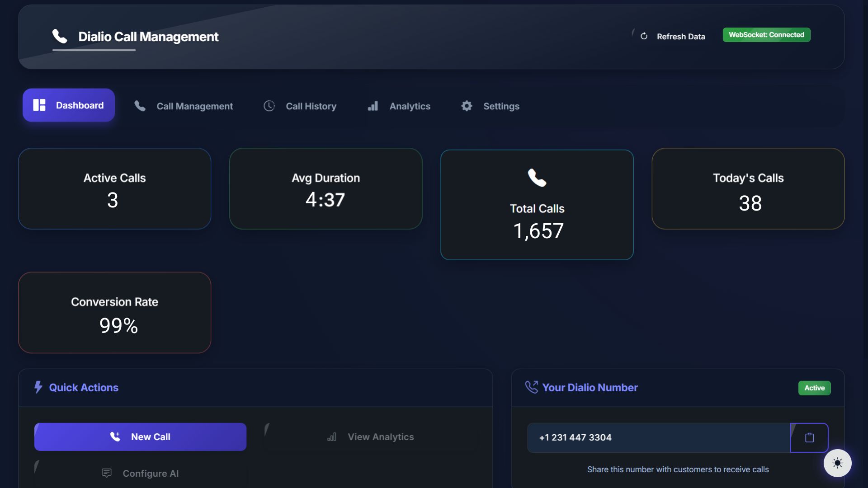The width and height of the screenshot is (868, 488).
Task: Click the New Call button
Action: pyautogui.click(x=140, y=436)
